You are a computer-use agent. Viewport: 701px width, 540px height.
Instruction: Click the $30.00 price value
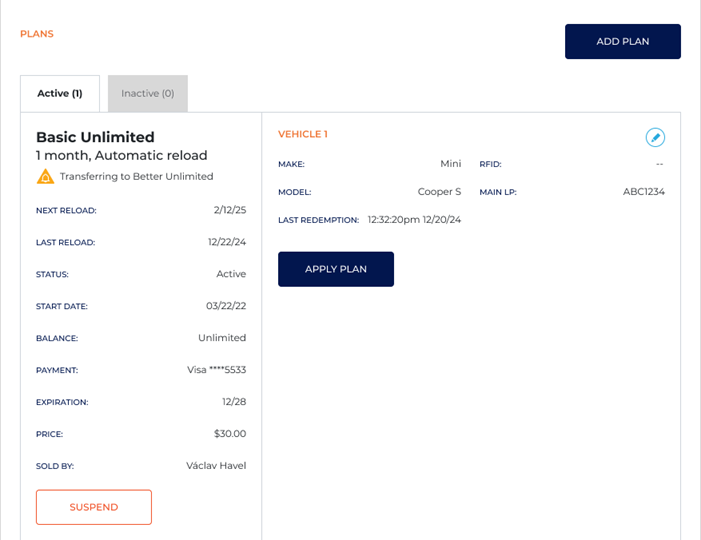click(229, 434)
